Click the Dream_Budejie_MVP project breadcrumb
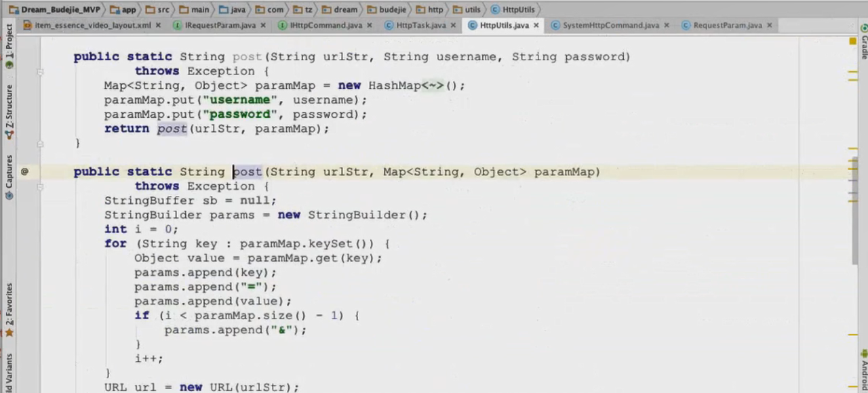This screenshot has width=868, height=393. click(56, 9)
